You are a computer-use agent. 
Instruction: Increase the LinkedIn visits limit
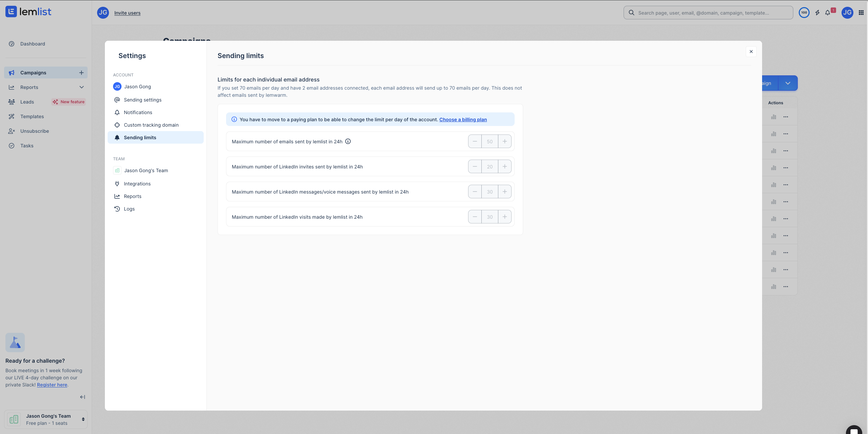coord(505,217)
